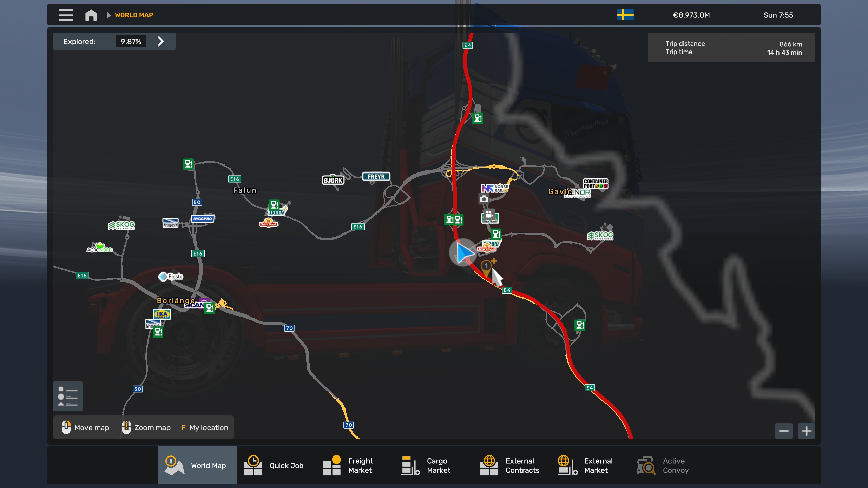Open the hamburger main menu

pyautogui.click(x=66, y=15)
